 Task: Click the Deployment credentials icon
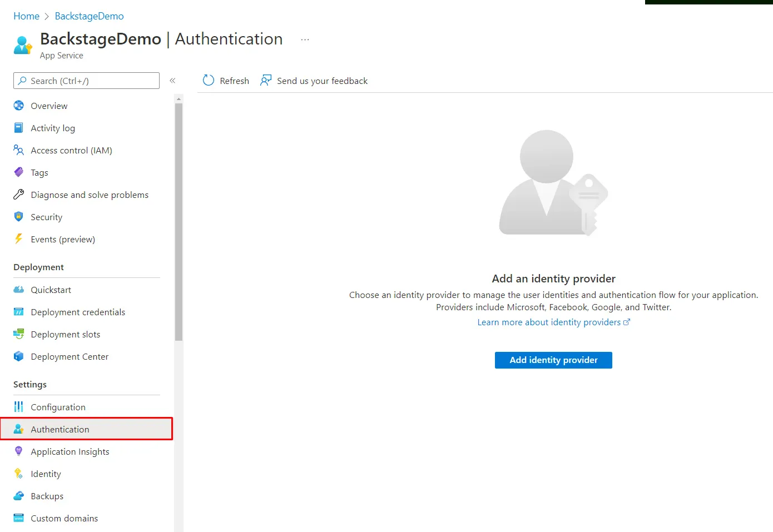tap(19, 312)
